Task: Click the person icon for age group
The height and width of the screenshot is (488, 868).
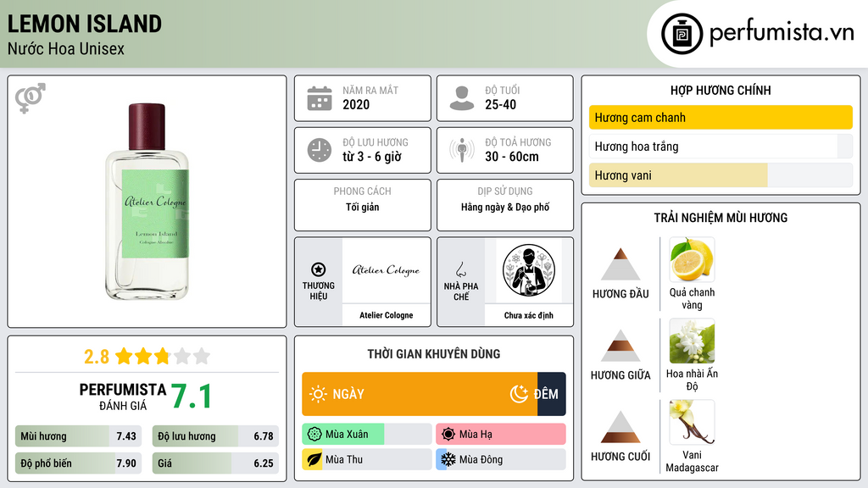Action: pos(462,98)
